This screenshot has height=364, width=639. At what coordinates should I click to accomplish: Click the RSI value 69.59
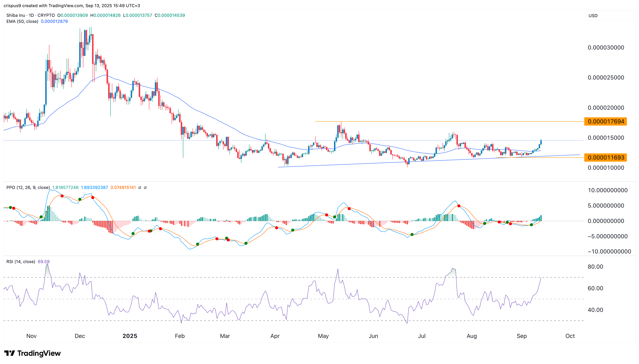(43, 261)
